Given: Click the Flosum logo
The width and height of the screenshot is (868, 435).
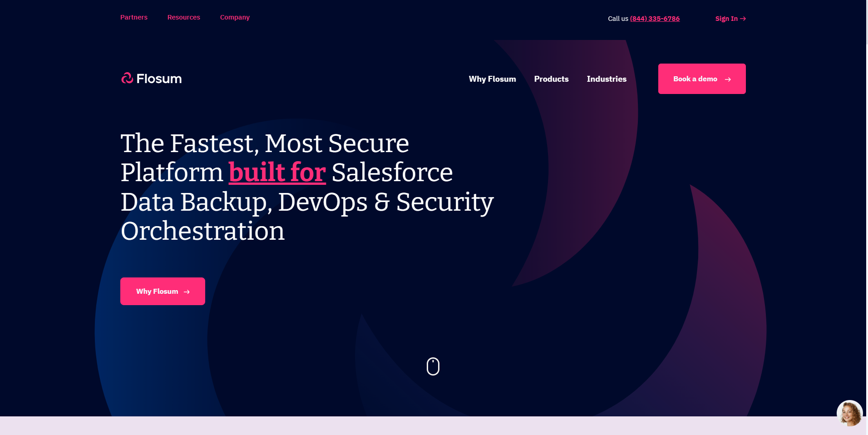Looking at the screenshot, I should point(151,79).
